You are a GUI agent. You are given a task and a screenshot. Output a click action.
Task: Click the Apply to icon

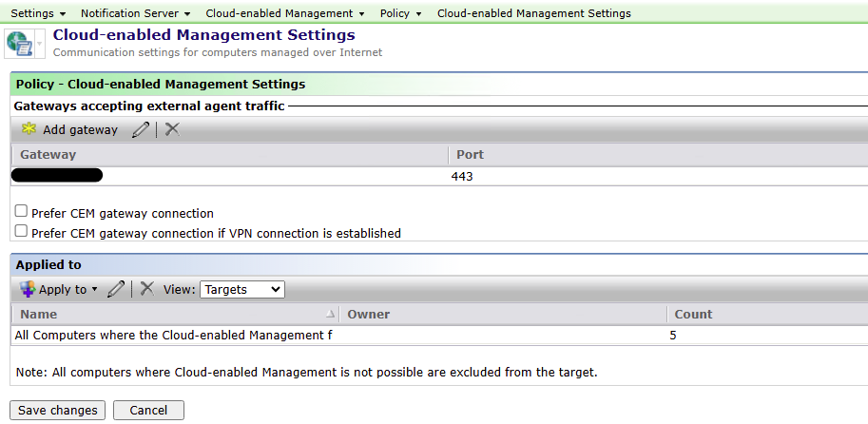pos(28,289)
